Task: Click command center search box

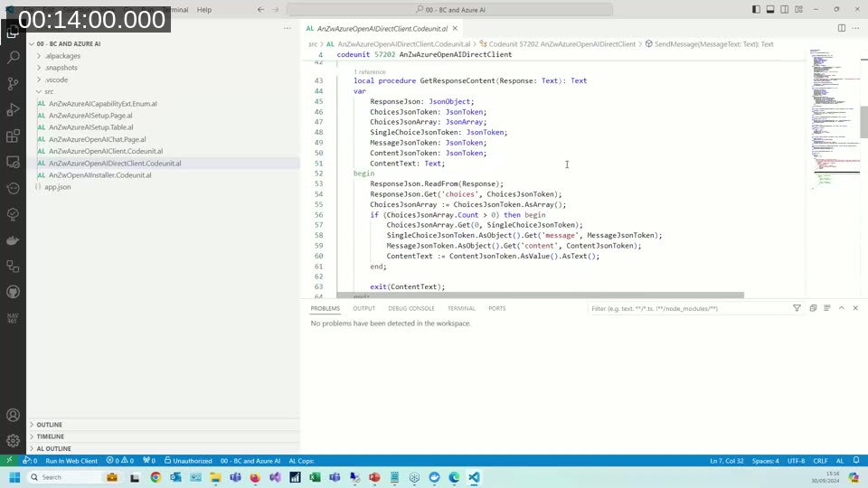Action: coord(450,9)
